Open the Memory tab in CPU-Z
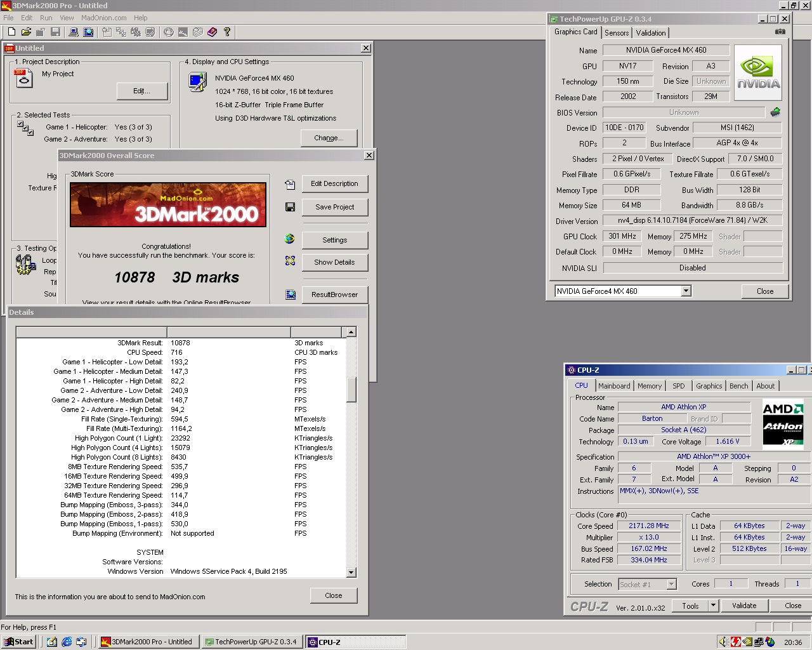 (x=649, y=385)
